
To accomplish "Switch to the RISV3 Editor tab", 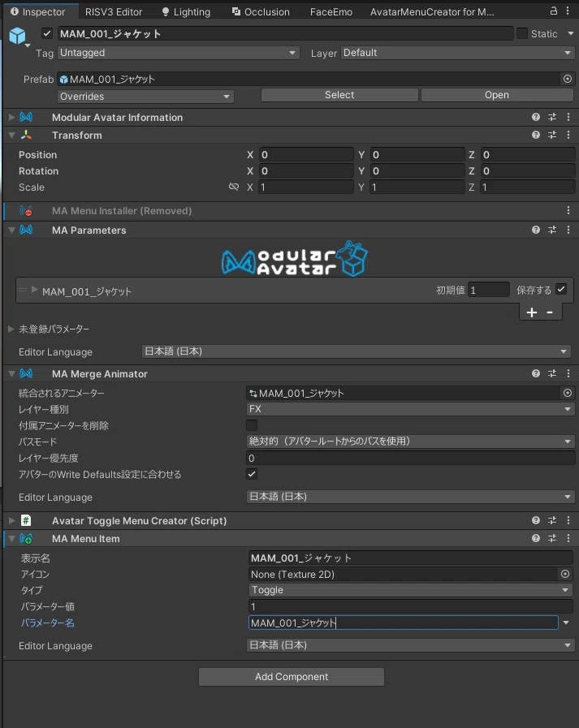I will (x=114, y=12).
